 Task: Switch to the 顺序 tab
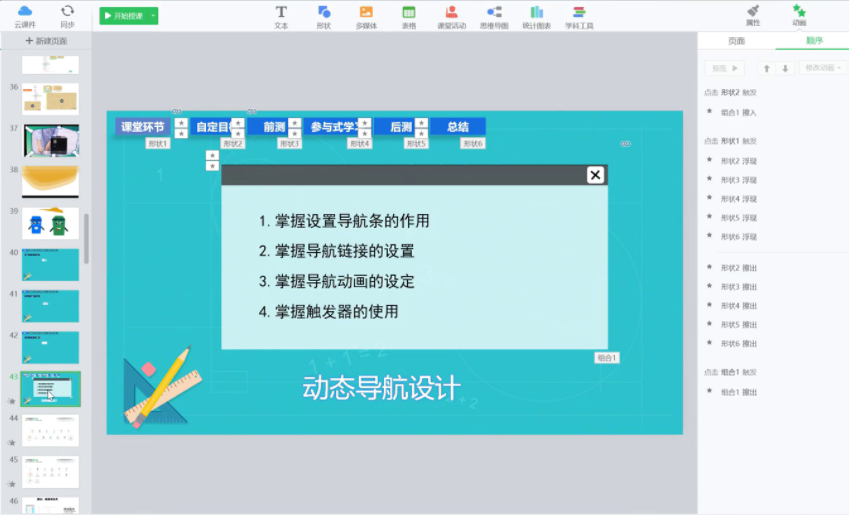[814, 41]
